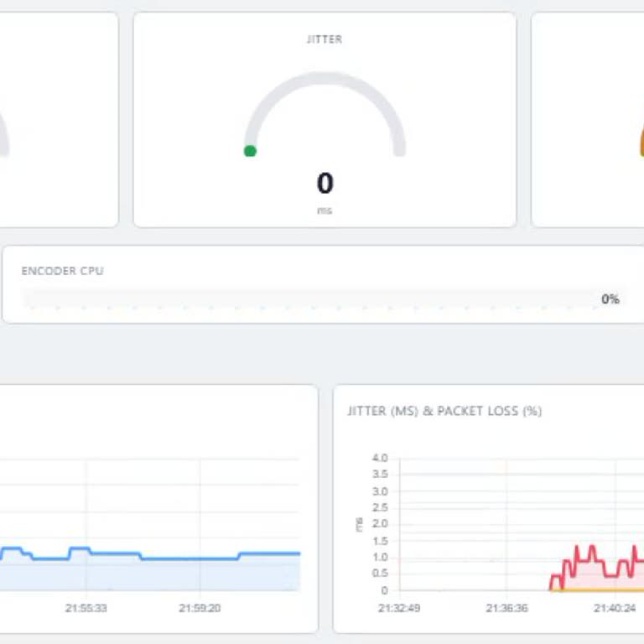The width and height of the screenshot is (644, 644).
Task: Select the Jitter card title
Action: point(325,39)
